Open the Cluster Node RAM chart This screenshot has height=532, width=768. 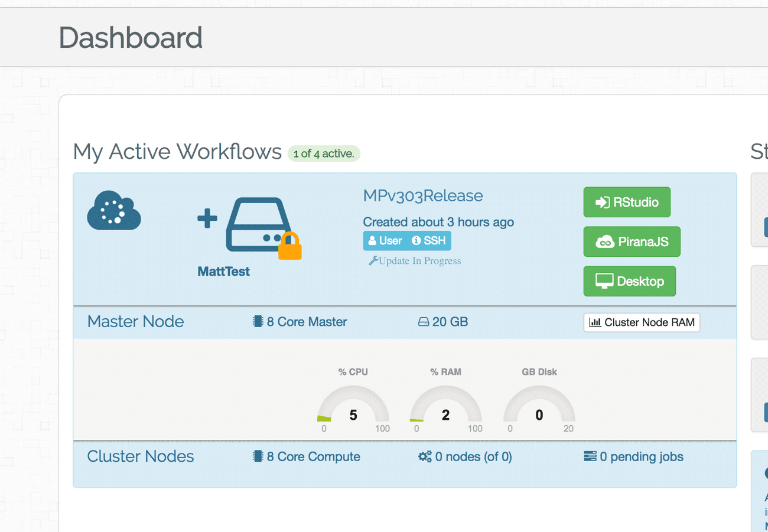pyautogui.click(x=642, y=322)
